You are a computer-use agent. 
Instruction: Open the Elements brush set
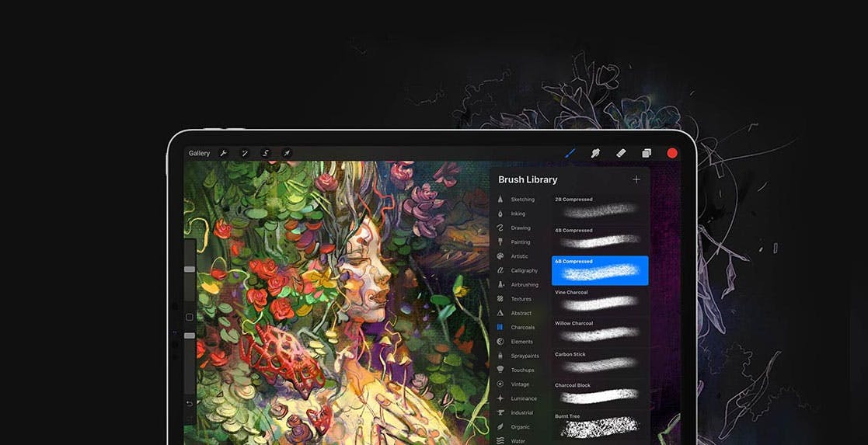pyautogui.click(x=515, y=342)
